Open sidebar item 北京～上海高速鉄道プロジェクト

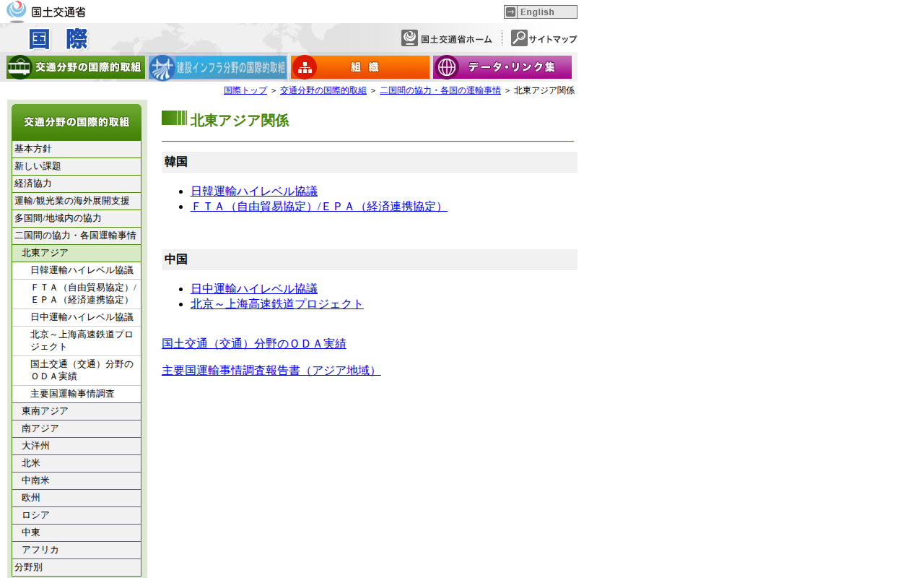coord(77,341)
